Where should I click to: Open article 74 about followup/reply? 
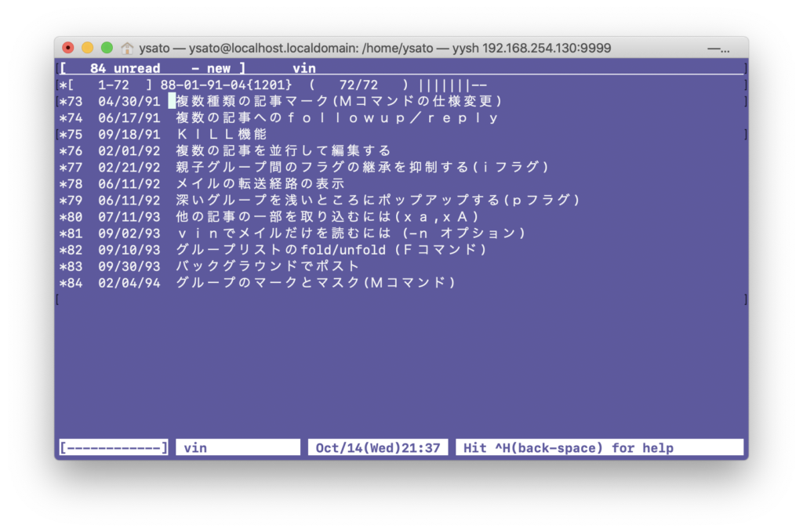coord(337,118)
